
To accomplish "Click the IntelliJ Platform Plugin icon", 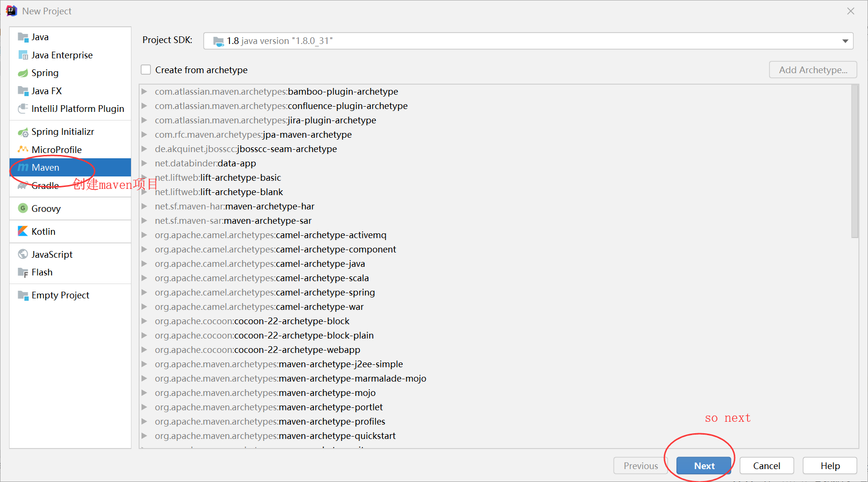I will pyautogui.click(x=23, y=109).
